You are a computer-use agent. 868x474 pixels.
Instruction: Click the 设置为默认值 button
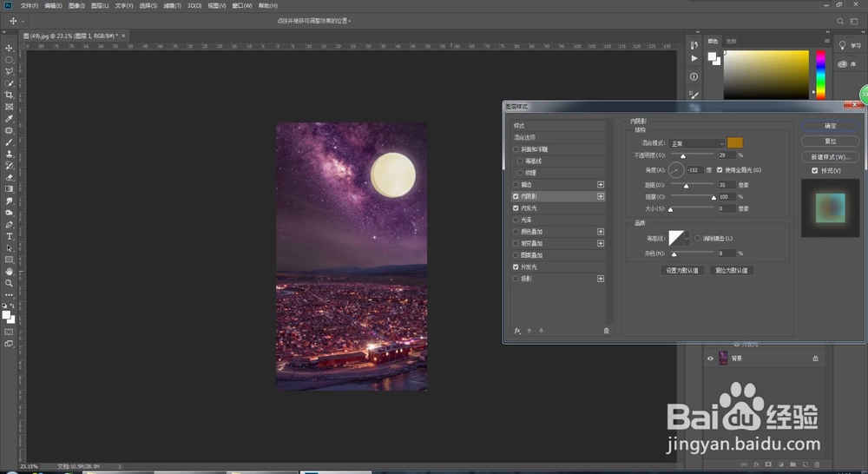[x=682, y=270]
